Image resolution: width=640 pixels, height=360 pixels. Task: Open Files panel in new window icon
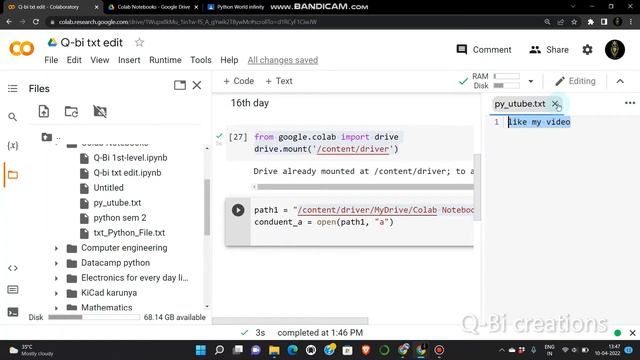pyautogui.click(x=180, y=85)
